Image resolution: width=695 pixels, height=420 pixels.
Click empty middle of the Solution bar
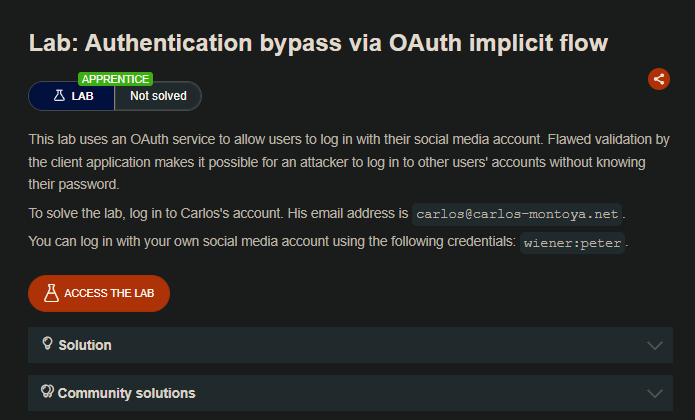[360, 345]
